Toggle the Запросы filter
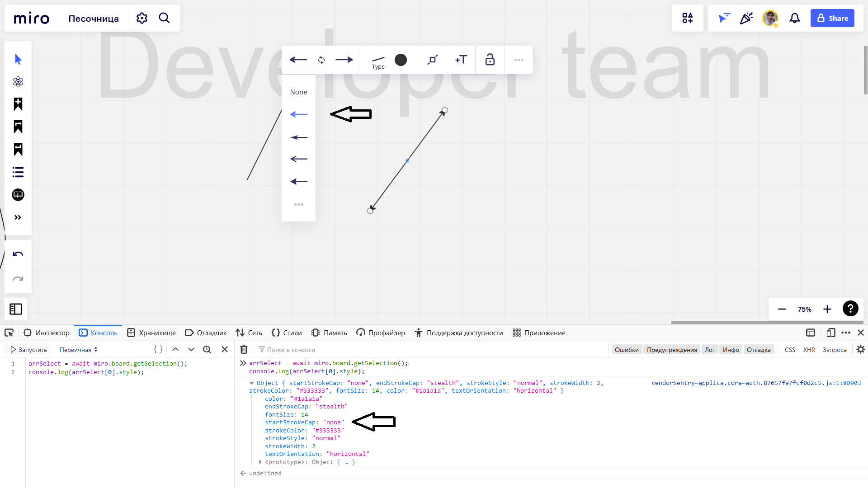 [835, 350]
